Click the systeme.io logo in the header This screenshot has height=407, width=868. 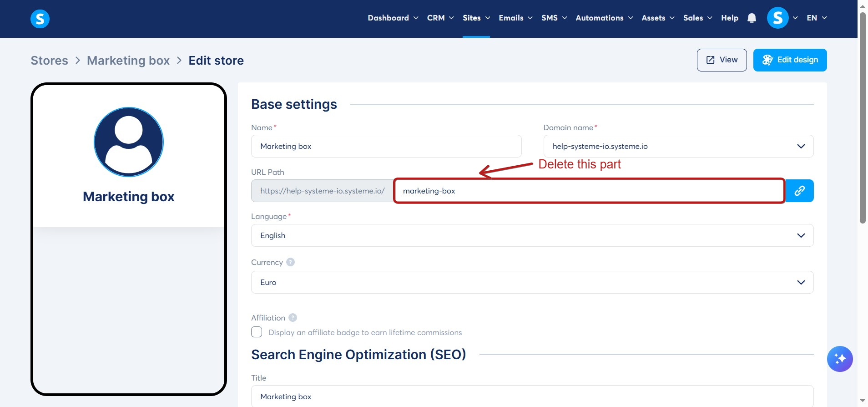(x=40, y=19)
